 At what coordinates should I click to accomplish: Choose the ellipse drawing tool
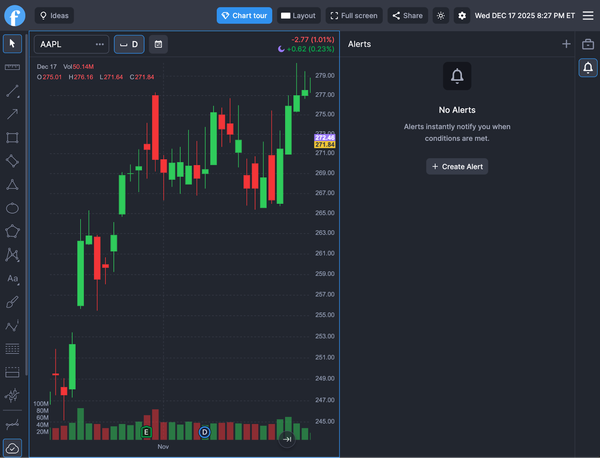[x=13, y=208]
